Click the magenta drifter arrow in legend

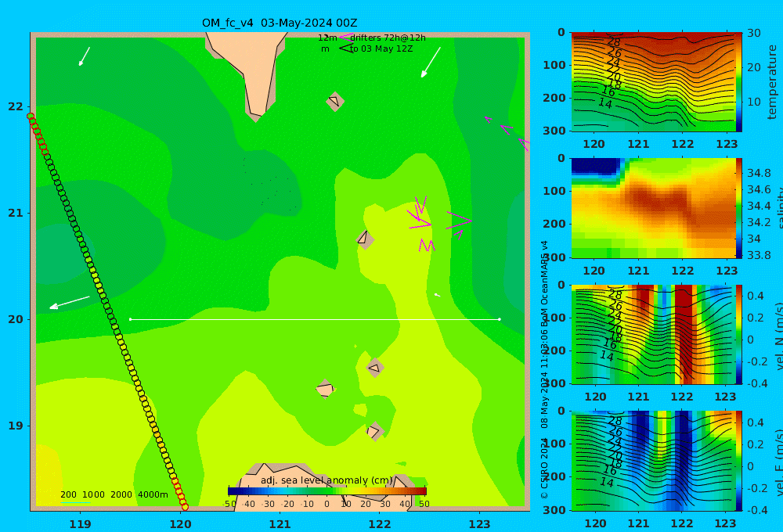345,37
